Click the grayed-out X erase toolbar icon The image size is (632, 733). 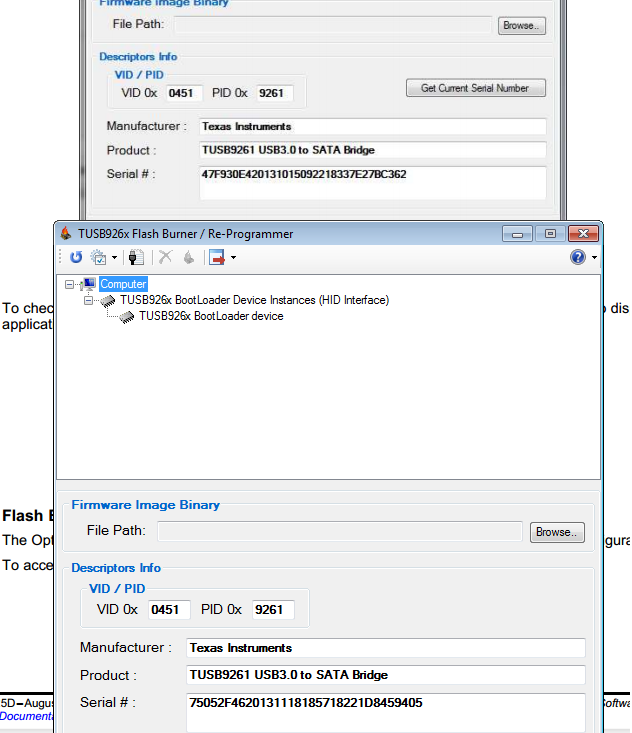coord(165,257)
